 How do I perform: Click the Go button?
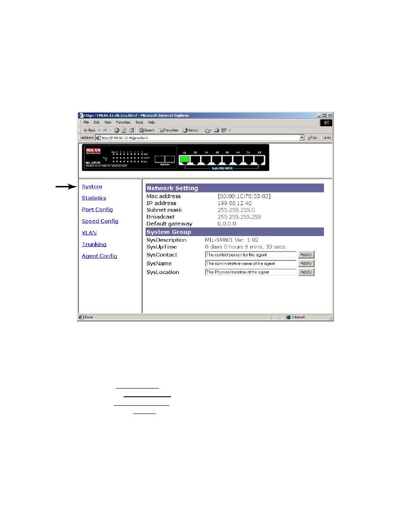coord(313,138)
